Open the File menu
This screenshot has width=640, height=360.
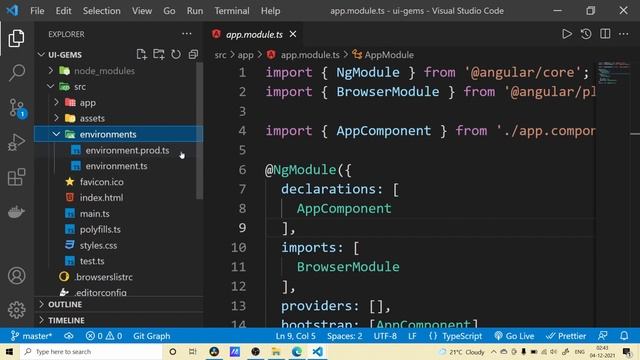click(x=37, y=11)
